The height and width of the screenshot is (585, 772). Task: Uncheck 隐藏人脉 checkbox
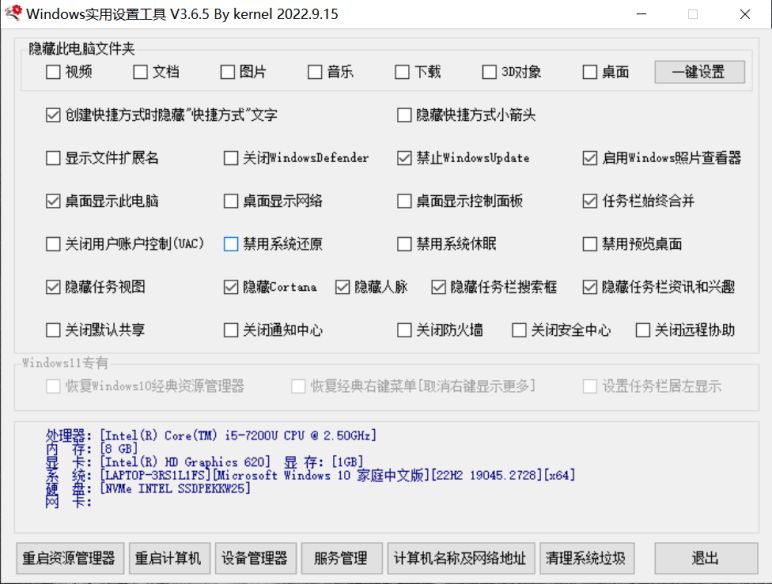(x=342, y=287)
